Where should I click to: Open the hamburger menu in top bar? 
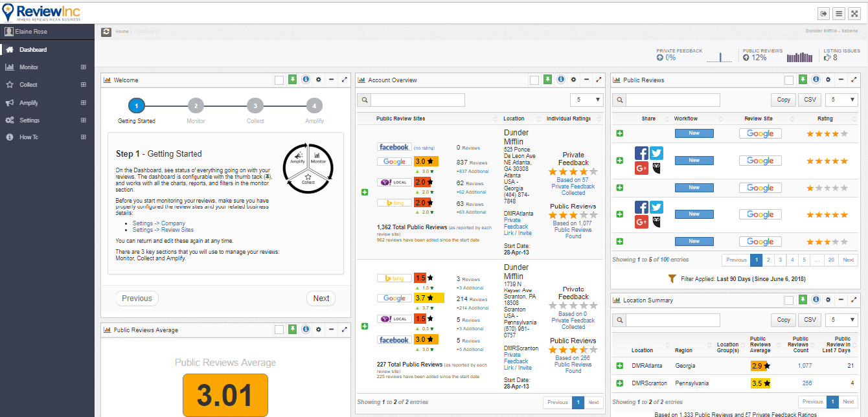839,13
